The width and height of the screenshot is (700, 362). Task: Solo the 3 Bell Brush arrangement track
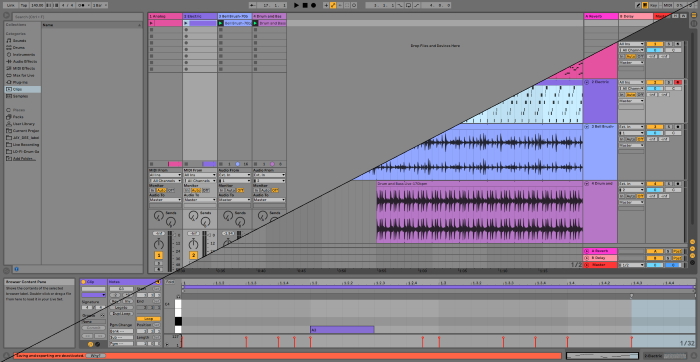[668, 127]
